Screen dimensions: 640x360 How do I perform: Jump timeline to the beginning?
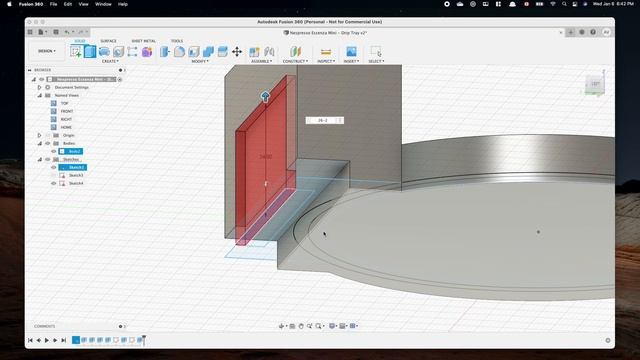tap(30, 340)
